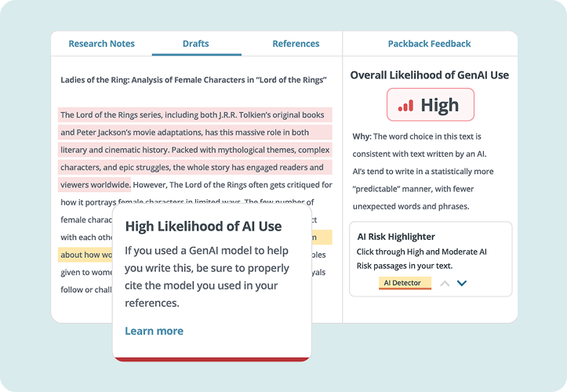Click the yellow highlighted 'about how' passage

tap(85, 255)
